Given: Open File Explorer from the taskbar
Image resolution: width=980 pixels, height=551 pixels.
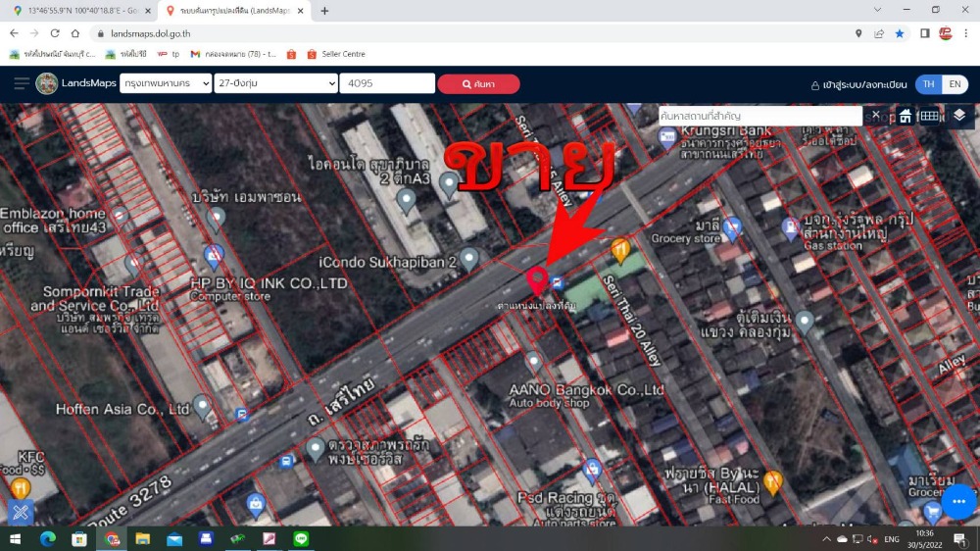Looking at the screenshot, I should click(x=142, y=538).
